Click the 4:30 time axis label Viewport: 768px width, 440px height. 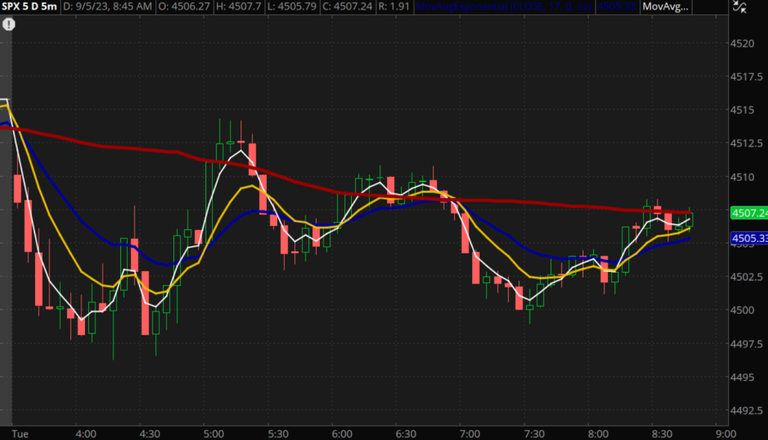[149, 434]
